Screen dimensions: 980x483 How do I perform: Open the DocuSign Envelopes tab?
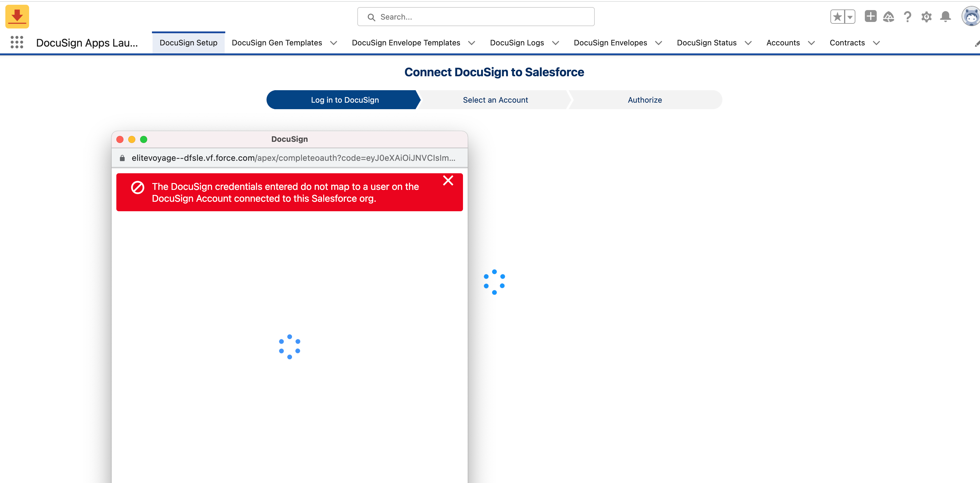[610, 43]
